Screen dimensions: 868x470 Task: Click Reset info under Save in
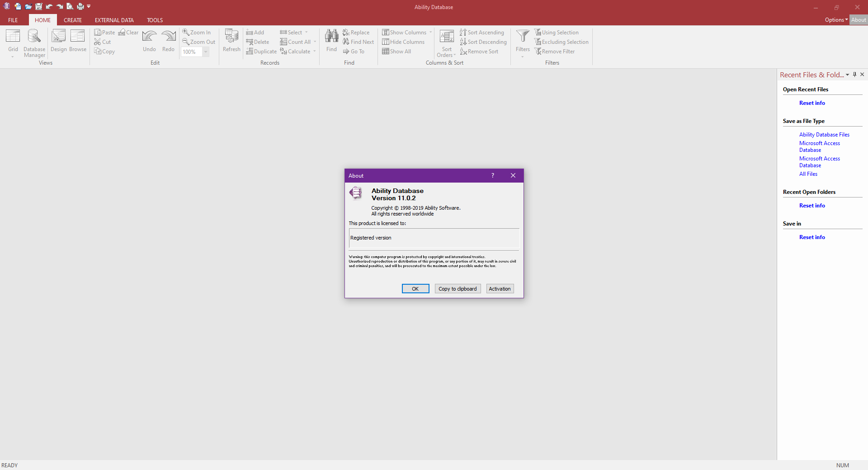coord(812,237)
